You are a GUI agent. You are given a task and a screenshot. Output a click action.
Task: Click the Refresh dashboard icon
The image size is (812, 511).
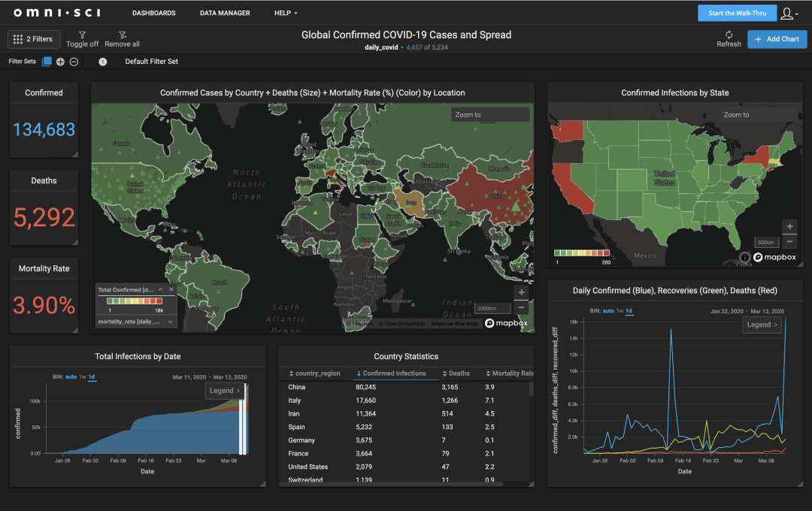[729, 36]
